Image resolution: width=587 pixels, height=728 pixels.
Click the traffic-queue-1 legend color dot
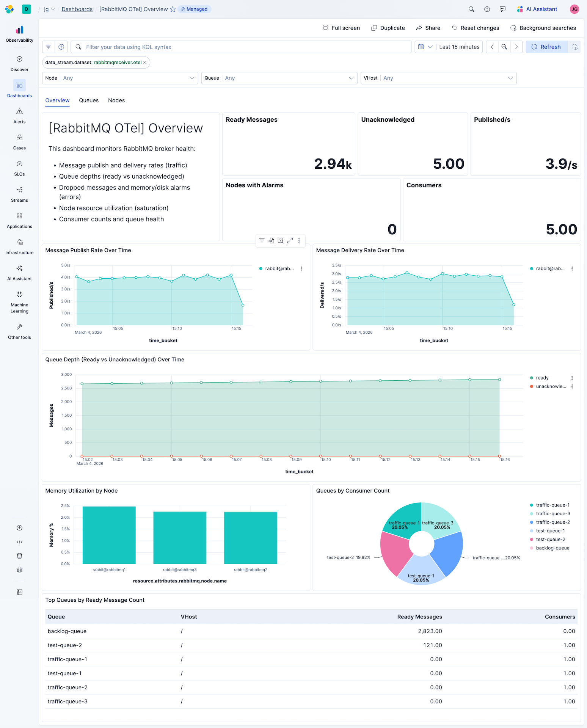coord(532,505)
